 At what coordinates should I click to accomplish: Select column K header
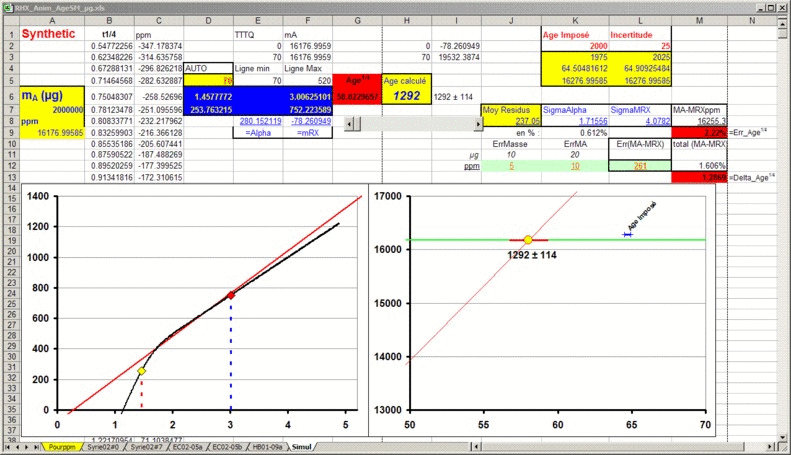575,21
